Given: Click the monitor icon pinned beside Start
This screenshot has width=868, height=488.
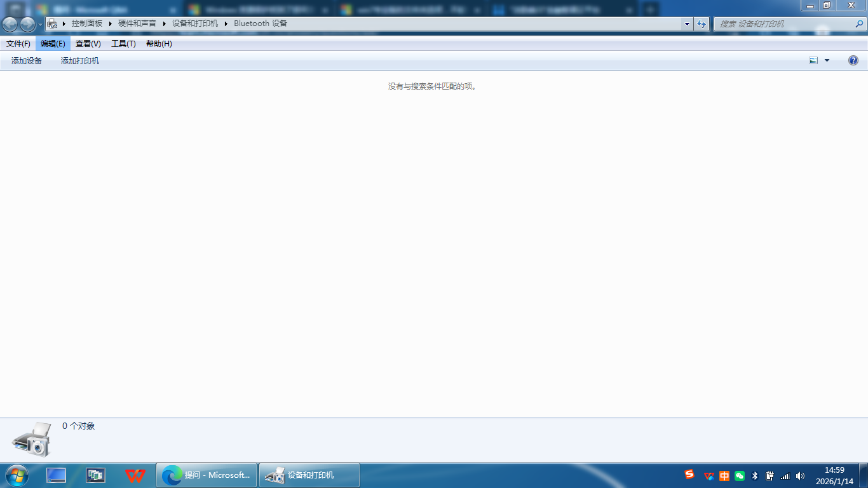Looking at the screenshot, I should [56, 475].
